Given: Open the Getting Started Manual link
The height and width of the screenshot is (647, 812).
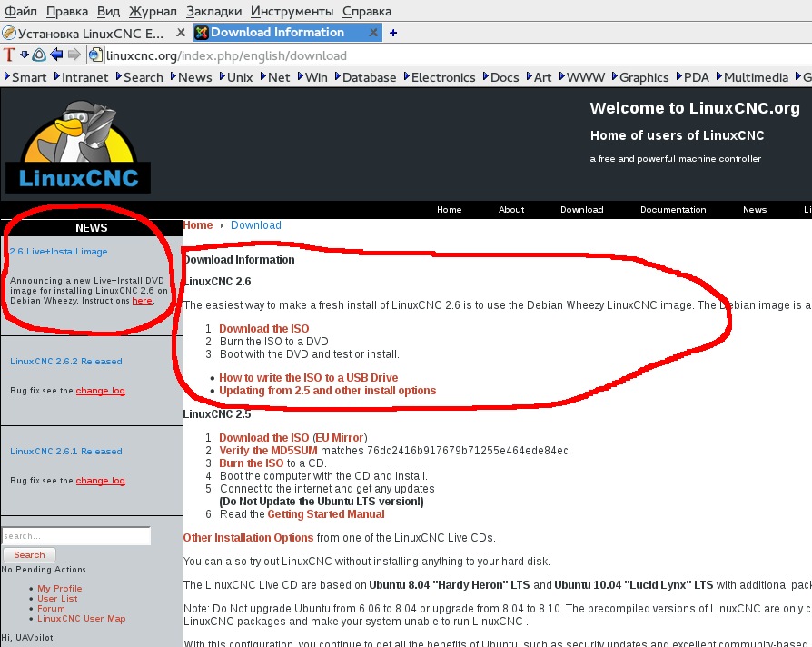Looking at the screenshot, I should coord(326,514).
